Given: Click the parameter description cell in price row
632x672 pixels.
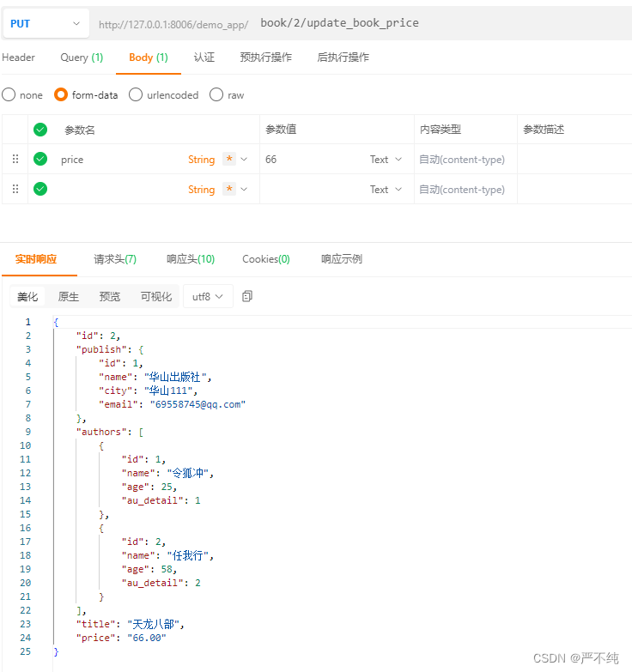Looking at the screenshot, I should pos(574,160).
